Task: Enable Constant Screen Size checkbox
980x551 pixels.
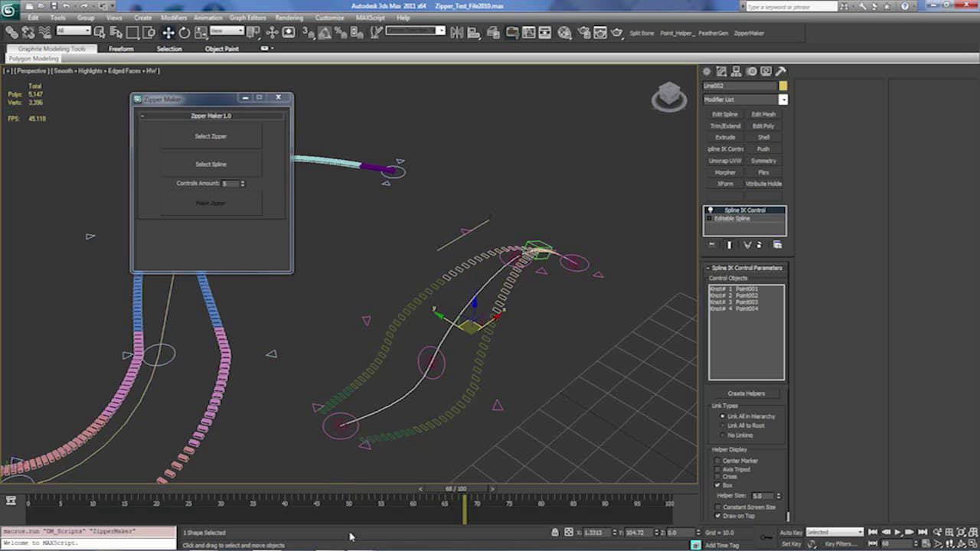Action: 717,507
